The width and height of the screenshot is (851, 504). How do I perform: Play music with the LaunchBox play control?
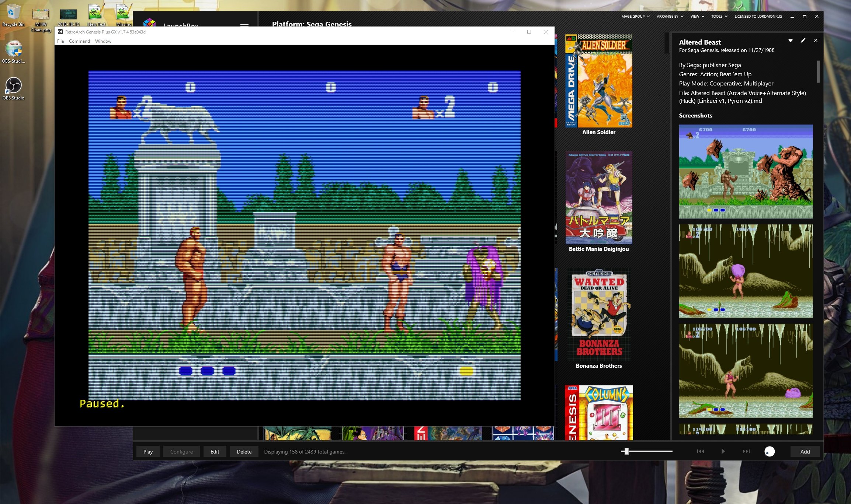click(x=723, y=451)
